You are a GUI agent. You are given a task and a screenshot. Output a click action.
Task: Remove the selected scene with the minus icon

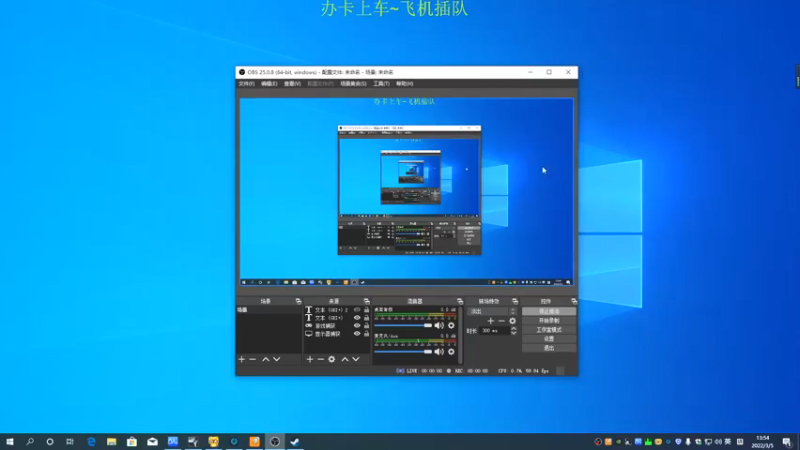253,359
